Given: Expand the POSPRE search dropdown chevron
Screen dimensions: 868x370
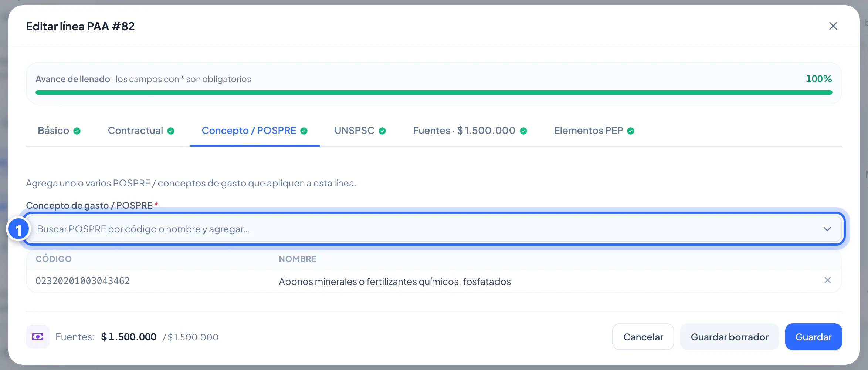Looking at the screenshot, I should (827, 229).
